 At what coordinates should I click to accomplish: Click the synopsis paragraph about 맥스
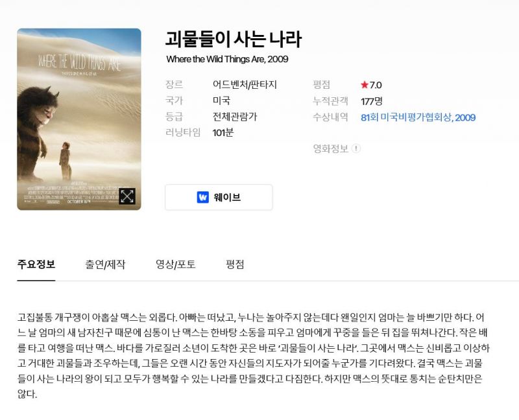tap(254, 356)
